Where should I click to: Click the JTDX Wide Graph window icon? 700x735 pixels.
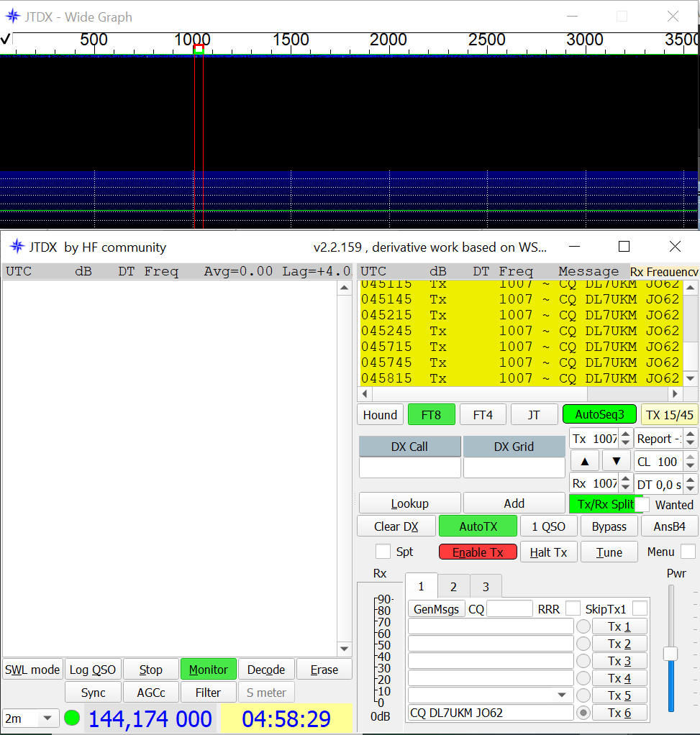click(x=12, y=17)
